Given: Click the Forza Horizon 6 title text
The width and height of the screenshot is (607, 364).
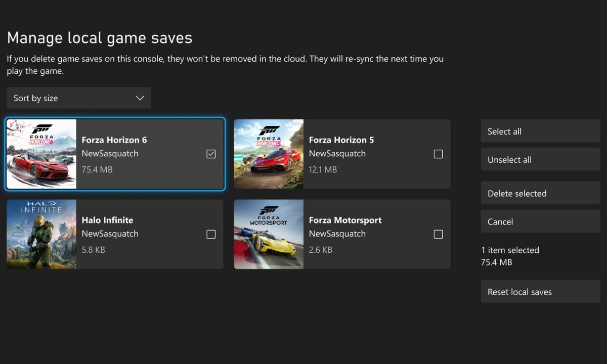Looking at the screenshot, I should point(114,140).
